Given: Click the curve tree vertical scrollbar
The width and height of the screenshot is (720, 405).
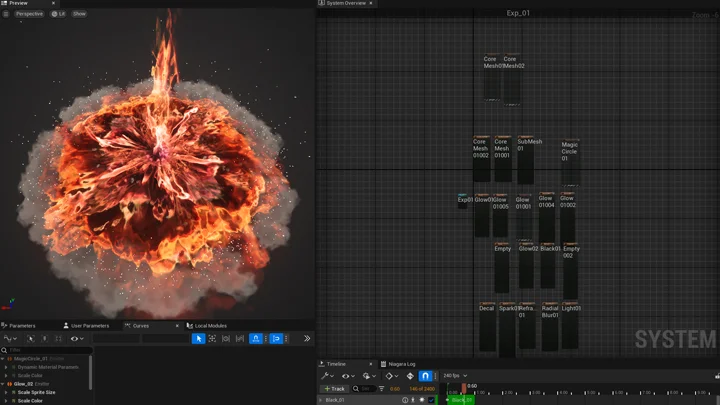Looking at the screenshot, I should coord(90,373).
